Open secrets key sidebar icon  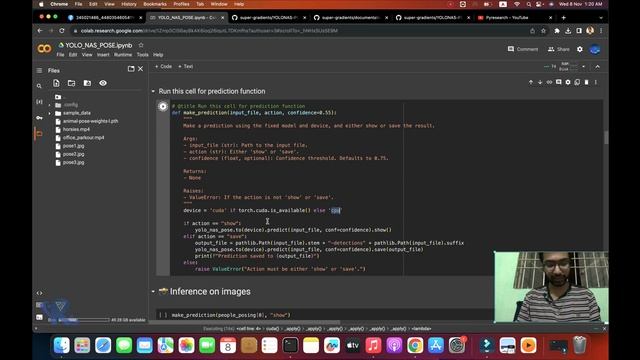pyautogui.click(x=39, y=118)
